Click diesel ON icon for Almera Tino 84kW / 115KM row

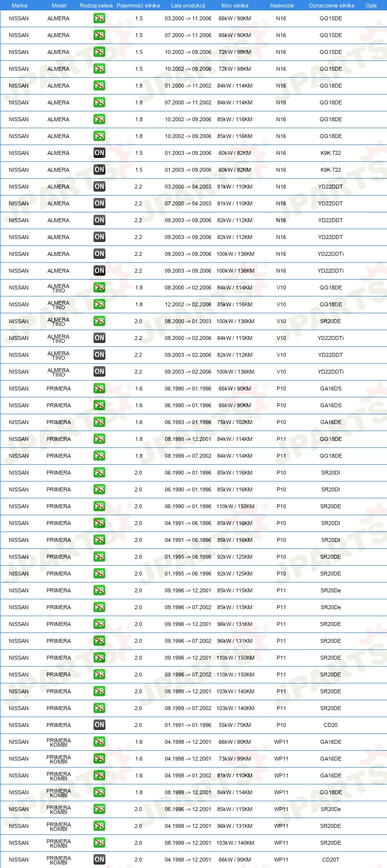(x=99, y=338)
